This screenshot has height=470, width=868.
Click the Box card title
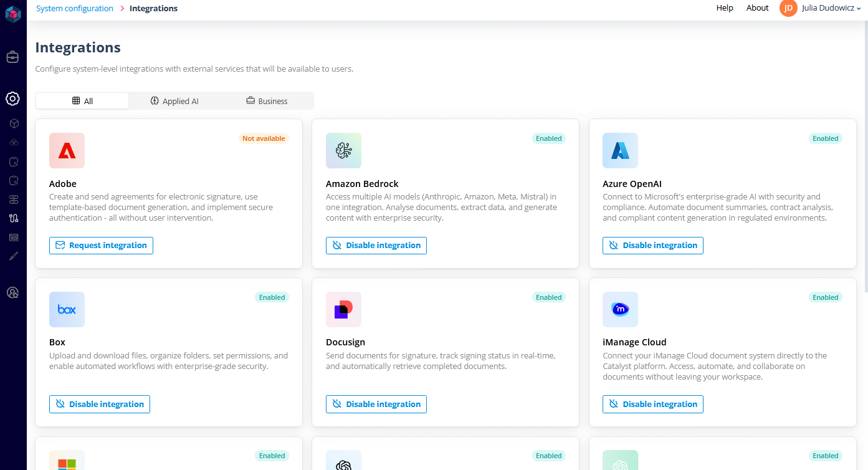pyautogui.click(x=57, y=342)
